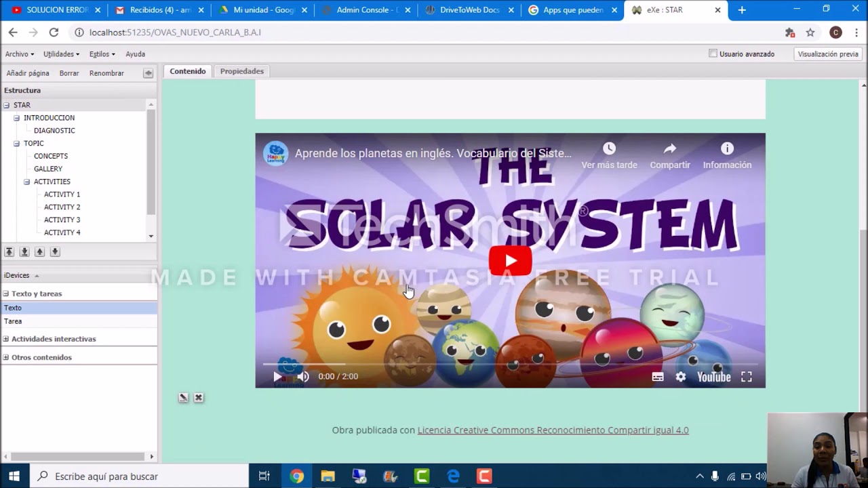Click the Compartir share arrow icon

pyautogui.click(x=670, y=148)
